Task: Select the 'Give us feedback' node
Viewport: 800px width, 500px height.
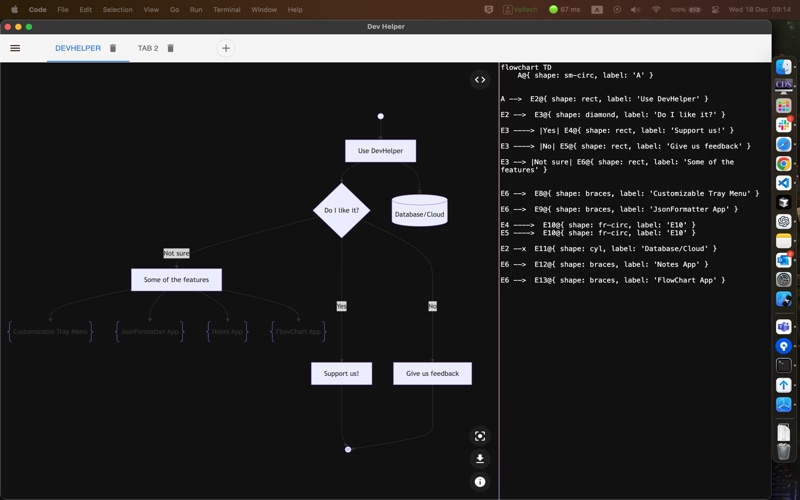Action: coord(432,373)
